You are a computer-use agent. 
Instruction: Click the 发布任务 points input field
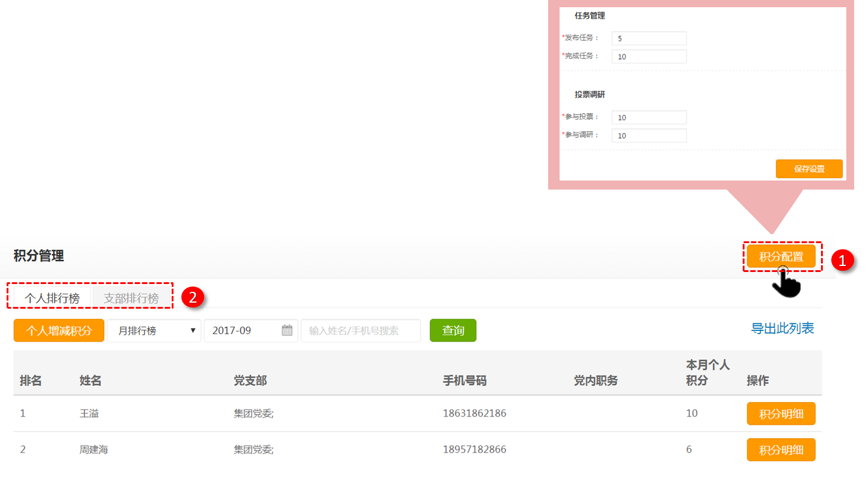point(649,39)
